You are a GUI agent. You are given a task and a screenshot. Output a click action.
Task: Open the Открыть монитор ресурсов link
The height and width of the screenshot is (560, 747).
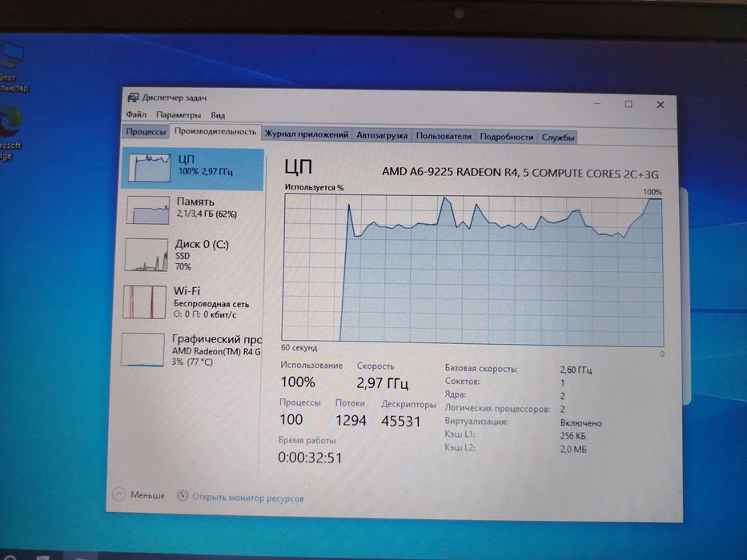[247, 498]
